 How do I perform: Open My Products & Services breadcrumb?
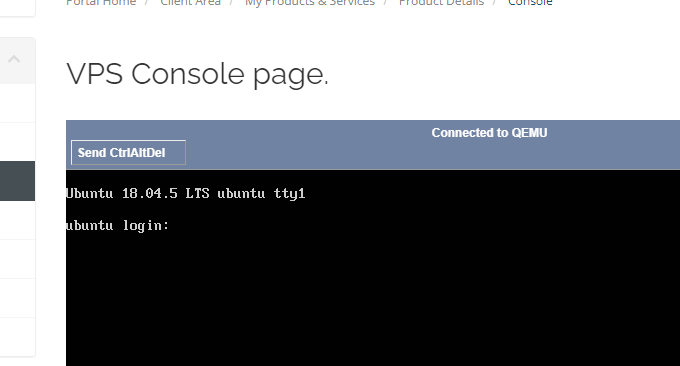pyautogui.click(x=310, y=3)
